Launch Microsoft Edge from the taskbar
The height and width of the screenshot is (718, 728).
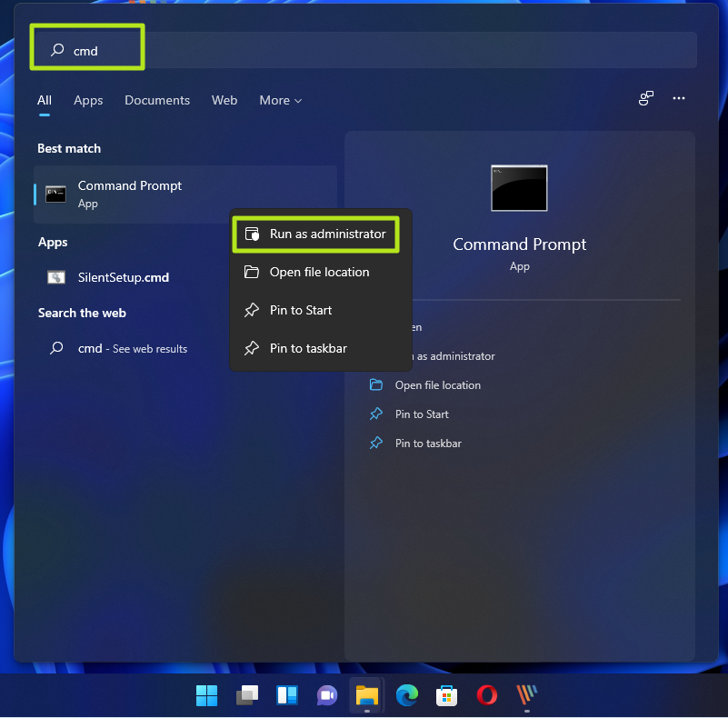[406, 695]
